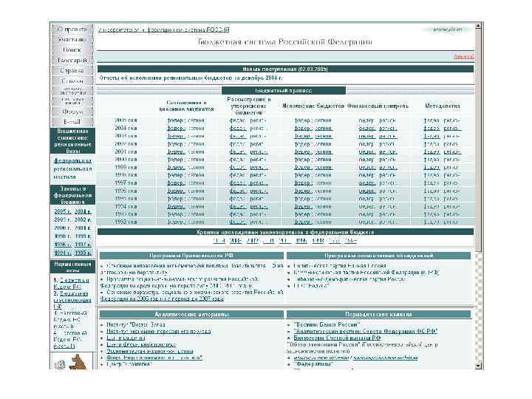This screenshot has width=532, height=399.
Task: Open the 'Ссылки' sidebar button
Action: point(72,81)
